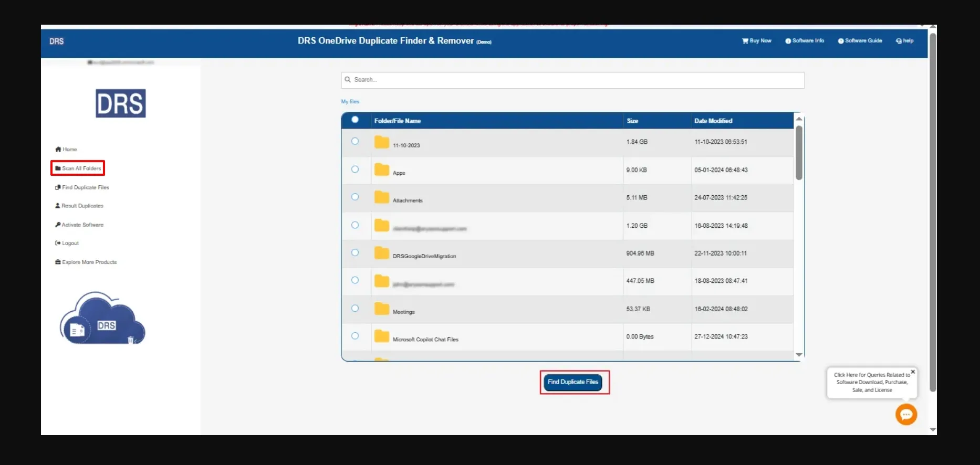The width and height of the screenshot is (980, 465).
Task: Click the help headset icon
Action: (899, 41)
